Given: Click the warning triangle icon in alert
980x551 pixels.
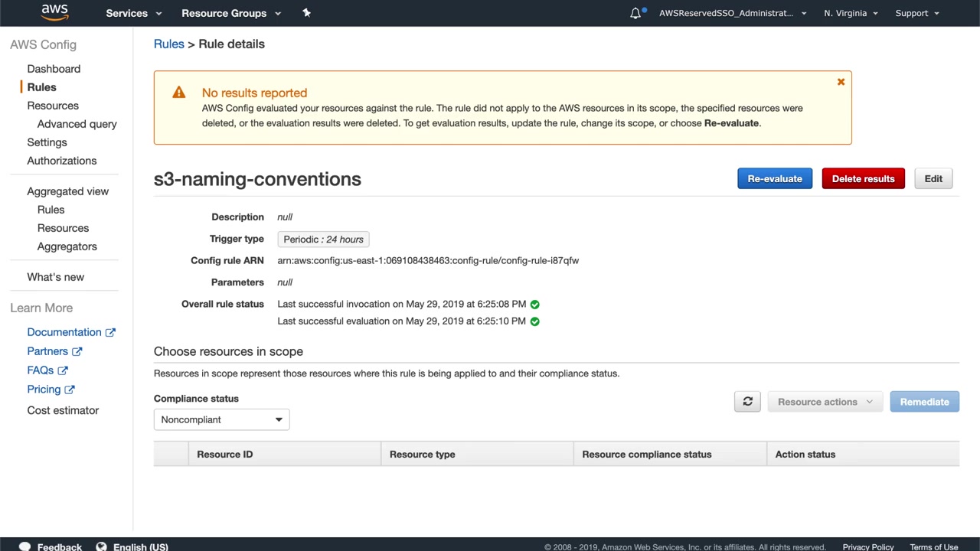Looking at the screenshot, I should (x=178, y=93).
